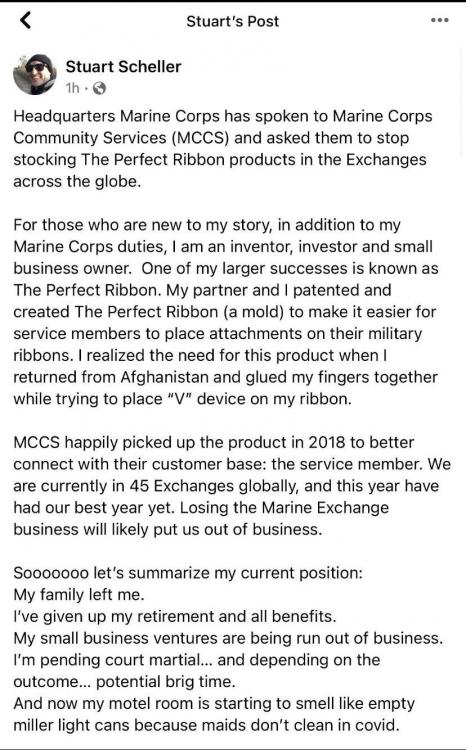Click the year 2018 in the post
Screen dimensions: 466x750
pyautogui.click(x=326, y=442)
